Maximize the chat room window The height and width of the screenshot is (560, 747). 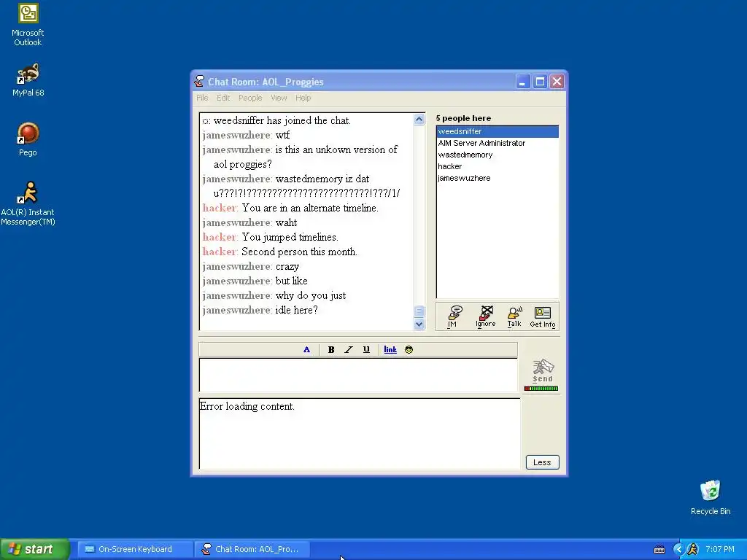click(x=540, y=82)
